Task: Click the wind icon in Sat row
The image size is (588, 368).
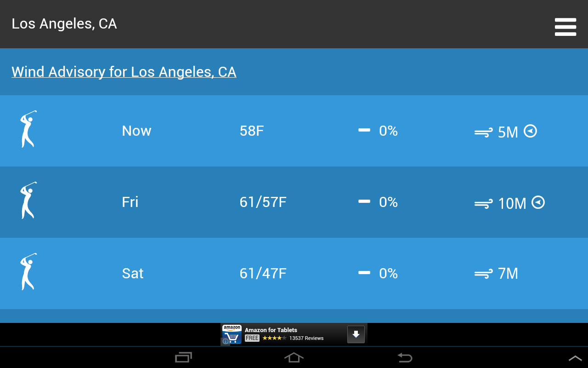Action: (483, 274)
